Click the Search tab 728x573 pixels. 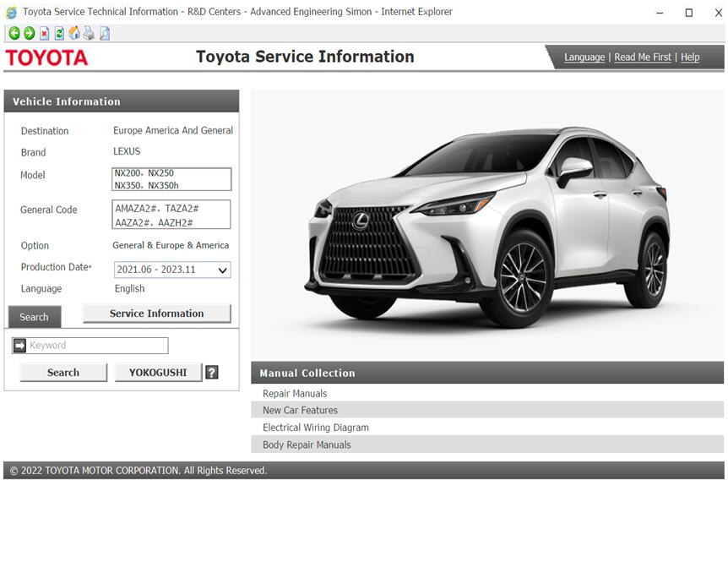pos(35,317)
